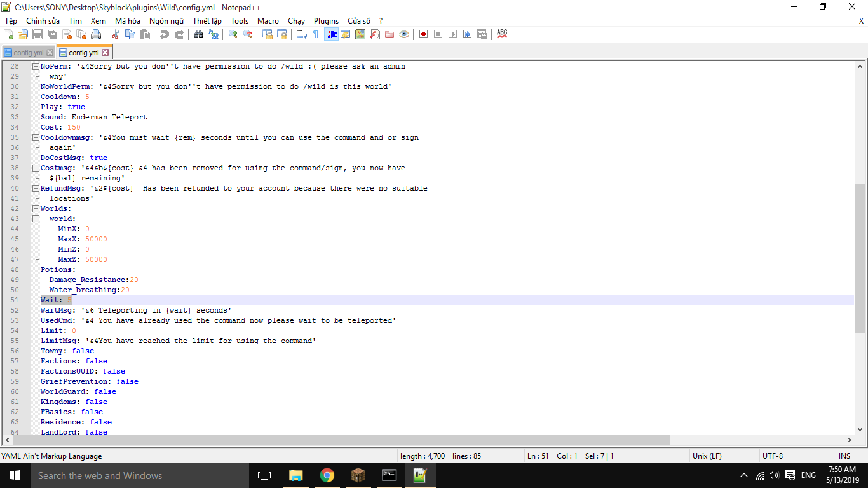The image size is (868, 488).
Task: Open Replace using the toolbar icon
Action: point(214,34)
